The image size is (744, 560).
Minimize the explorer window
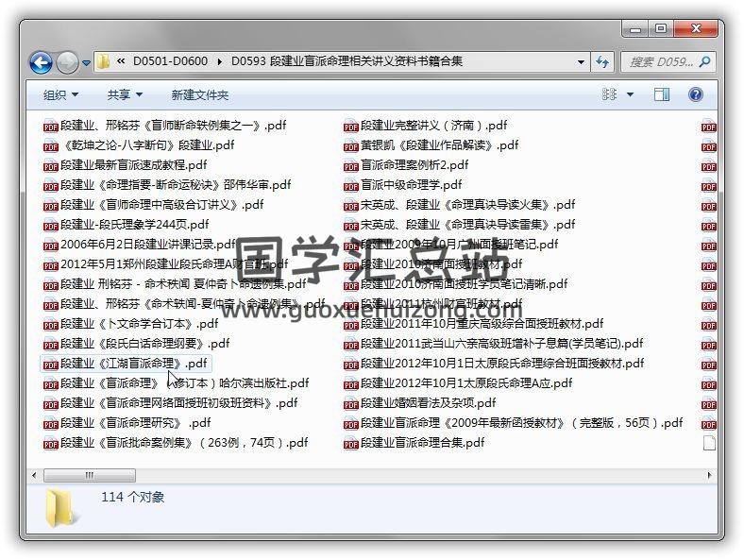point(635,28)
